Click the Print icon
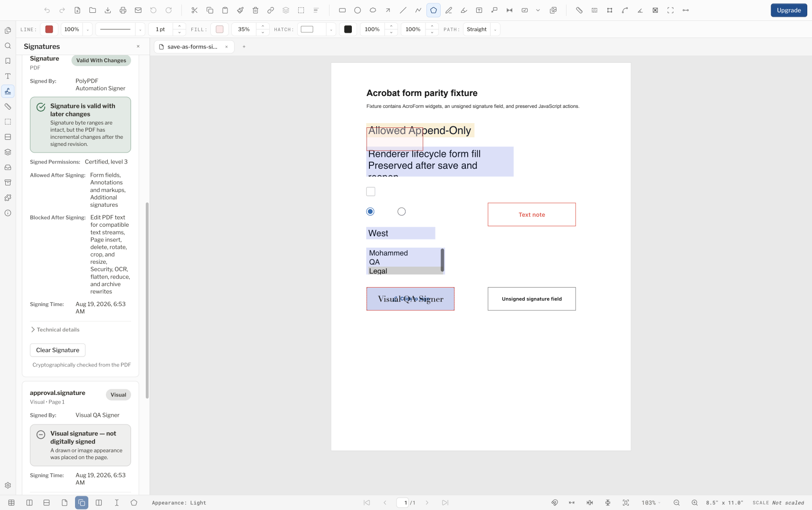This screenshot has width=812, height=510. (x=123, y=10)
